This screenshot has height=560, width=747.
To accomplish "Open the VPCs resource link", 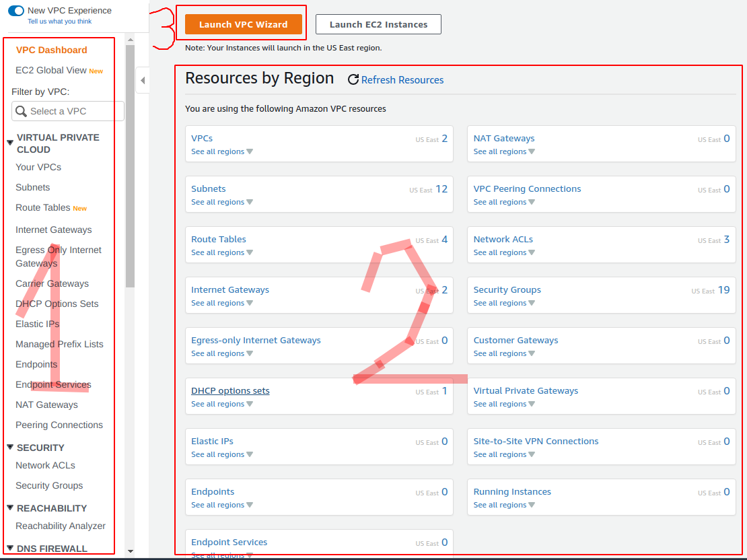I will (x=202, y=138).
